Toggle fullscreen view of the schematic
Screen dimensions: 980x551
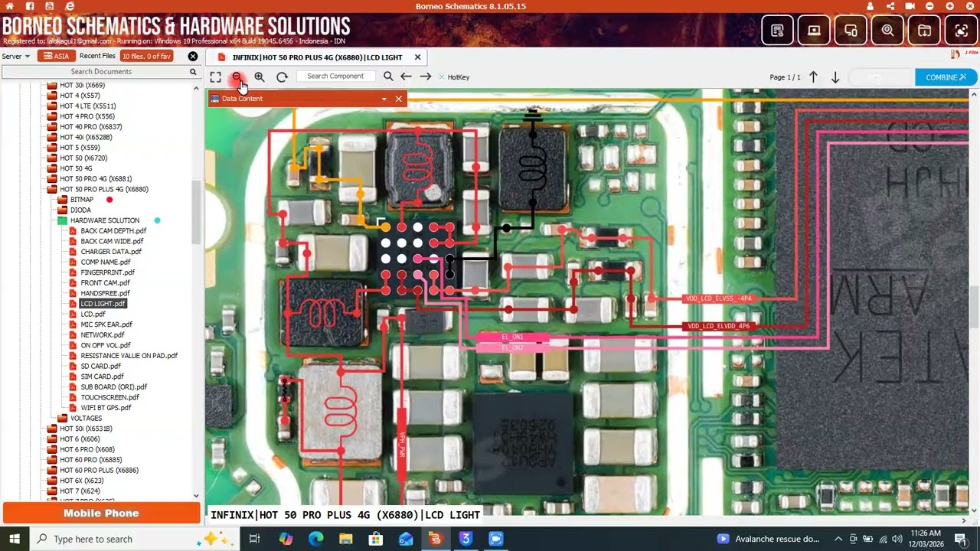pos(216,77)
